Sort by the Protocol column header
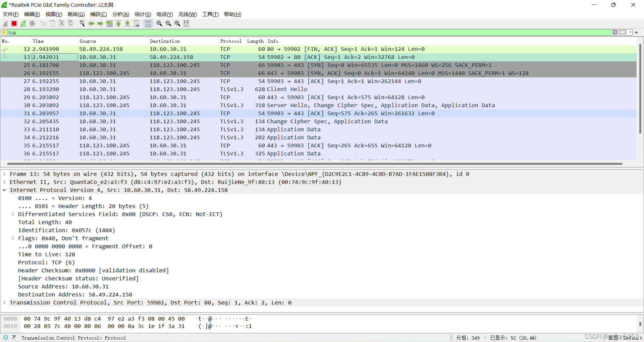 point(232,41)
